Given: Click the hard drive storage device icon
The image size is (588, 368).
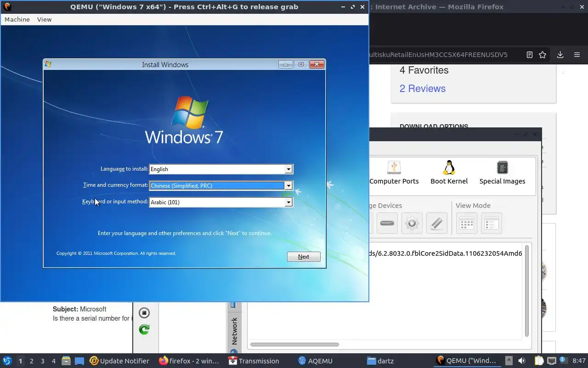Looking at the screenshot, I should point(387,224).
